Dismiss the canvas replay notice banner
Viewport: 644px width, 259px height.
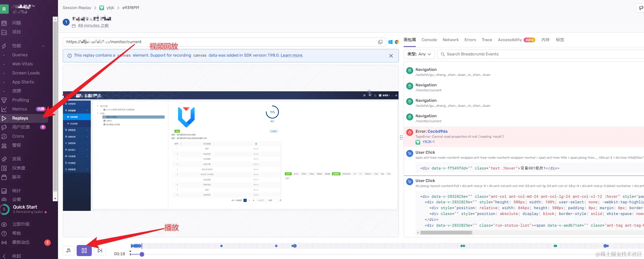coord(391,56)
